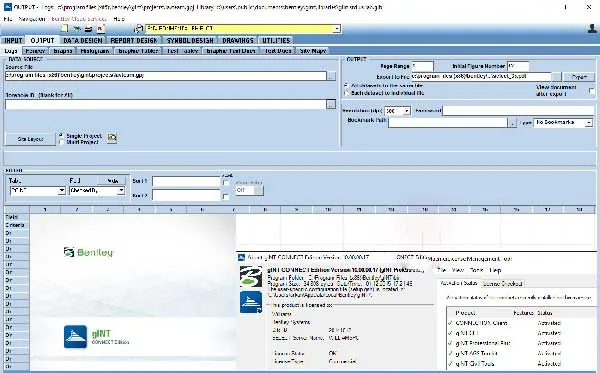This screenshot has width=600, height=373.
Task: Click the Export button
Action: coord(579,77)
